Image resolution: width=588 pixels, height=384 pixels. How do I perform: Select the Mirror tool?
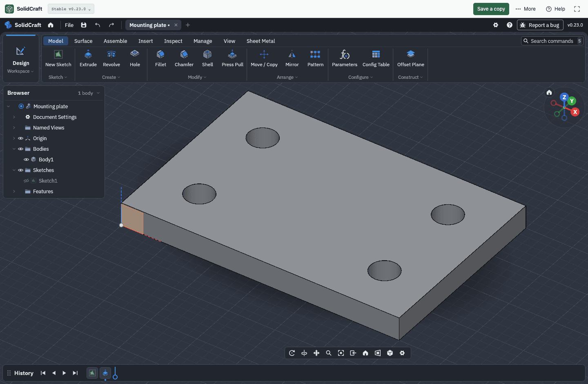click(x=292, y=58)
